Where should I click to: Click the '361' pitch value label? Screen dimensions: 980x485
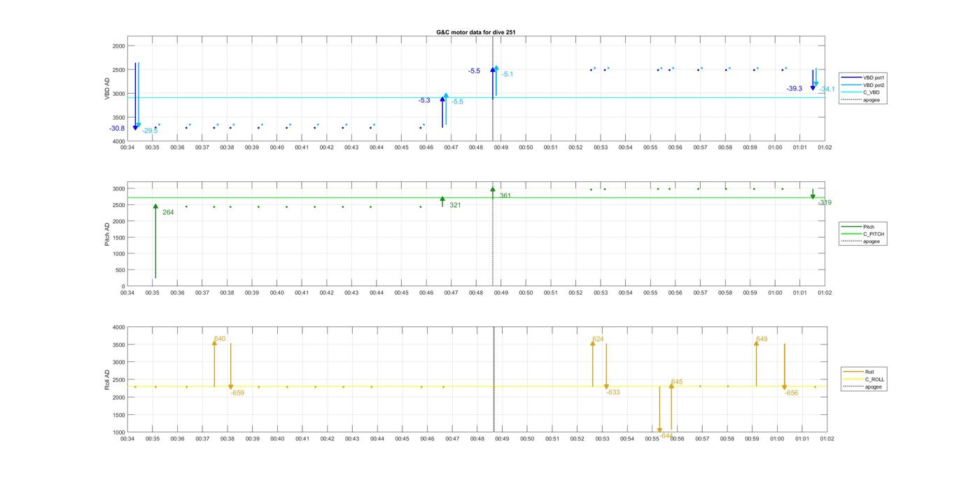[505, 196]
